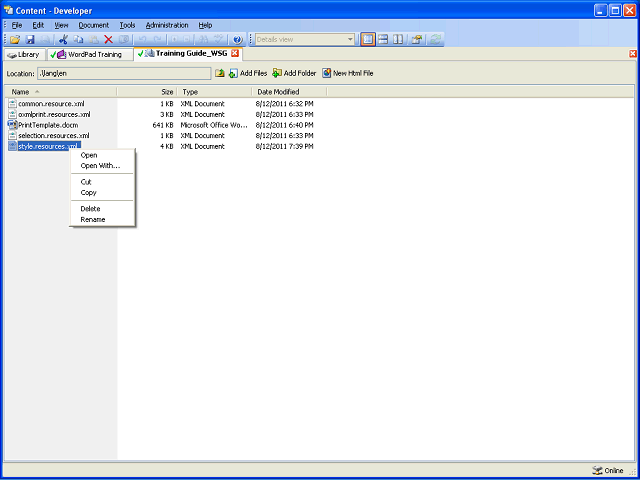Choose Open in the context menu

pos(102,155)
